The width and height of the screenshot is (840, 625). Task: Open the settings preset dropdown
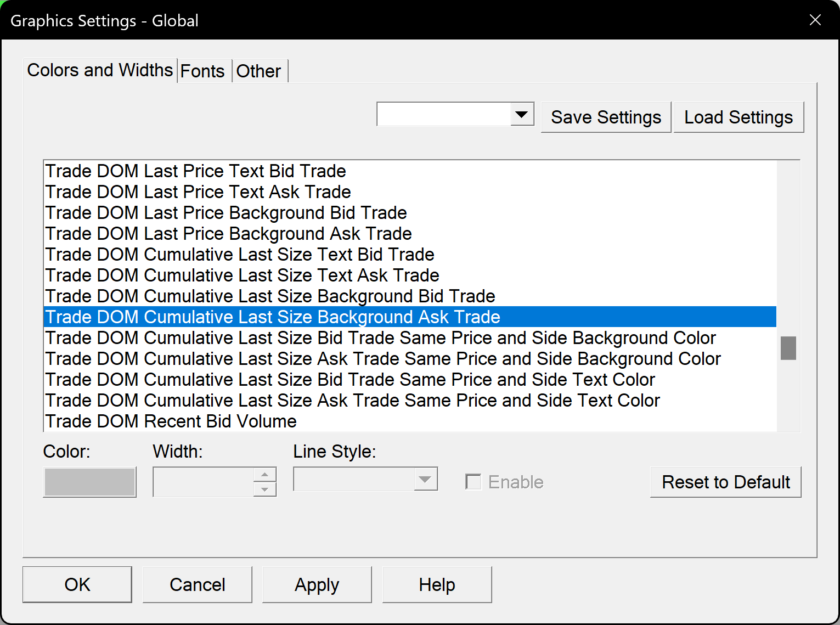click(x=522, y=114)
